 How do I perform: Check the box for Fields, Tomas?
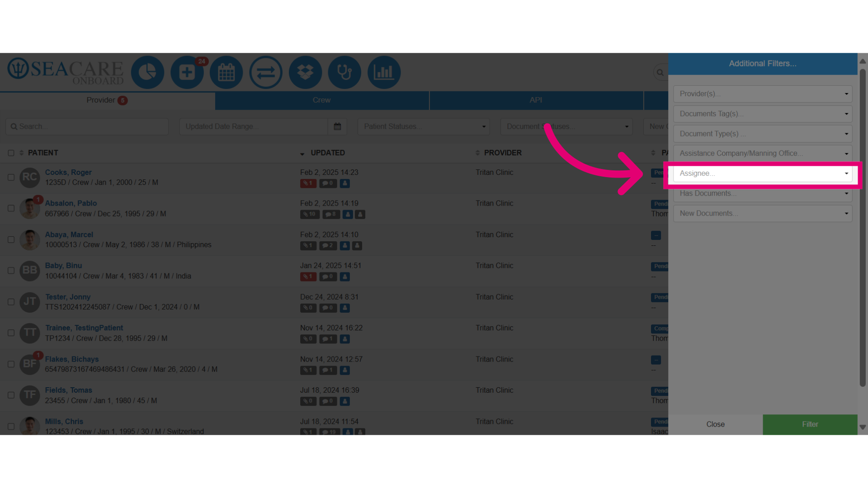[x=11, y=395]
